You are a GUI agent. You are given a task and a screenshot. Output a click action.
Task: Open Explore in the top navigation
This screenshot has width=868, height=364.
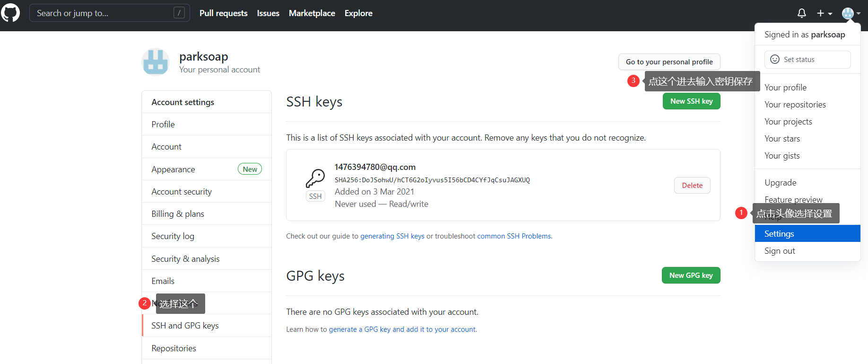pyautogui.click(x=358, y=13)
